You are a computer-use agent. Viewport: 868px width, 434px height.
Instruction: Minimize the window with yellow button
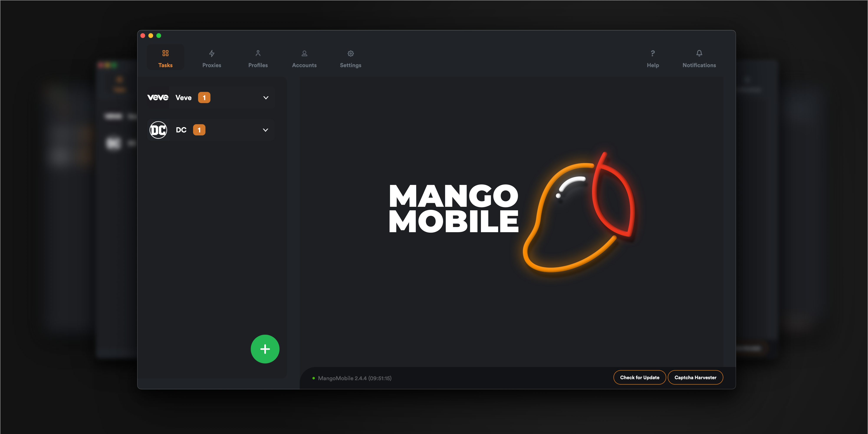[151, 36]
